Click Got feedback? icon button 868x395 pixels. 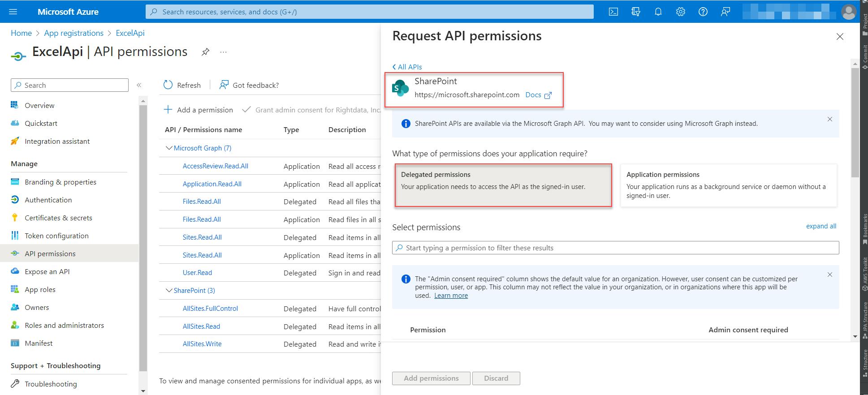click(224, 85)
